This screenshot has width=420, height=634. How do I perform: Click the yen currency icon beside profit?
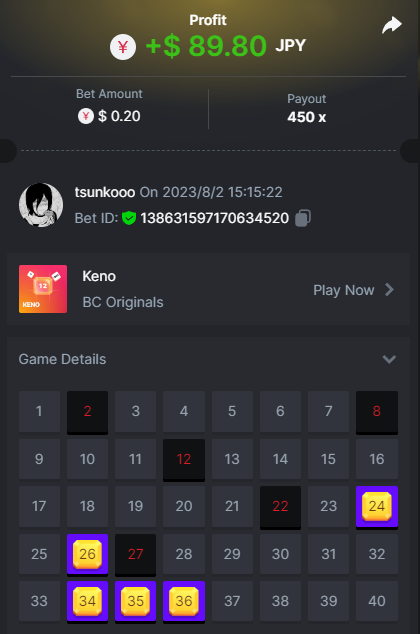tap(123, 47)
